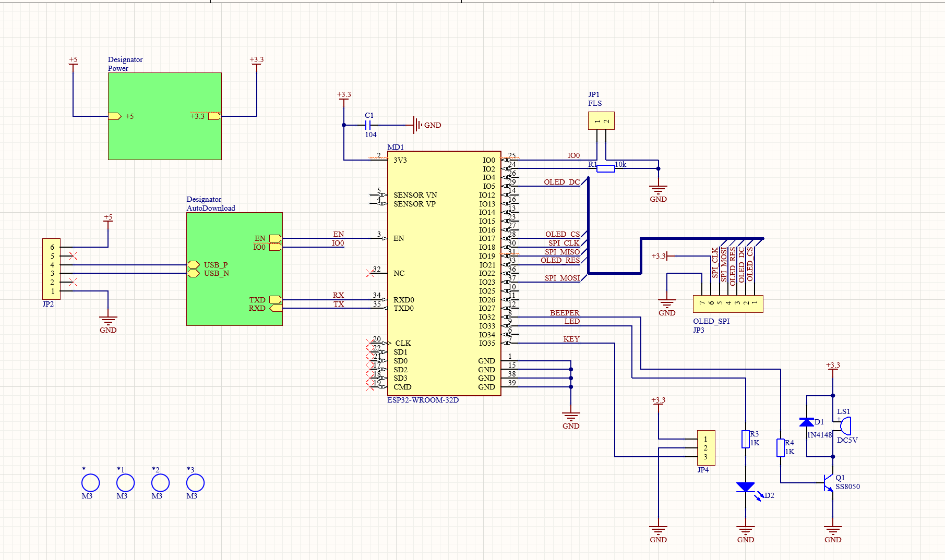Select the JP2 six-pin header
The width and height of the screenshot is (945, 560).
tap(51, 269)
